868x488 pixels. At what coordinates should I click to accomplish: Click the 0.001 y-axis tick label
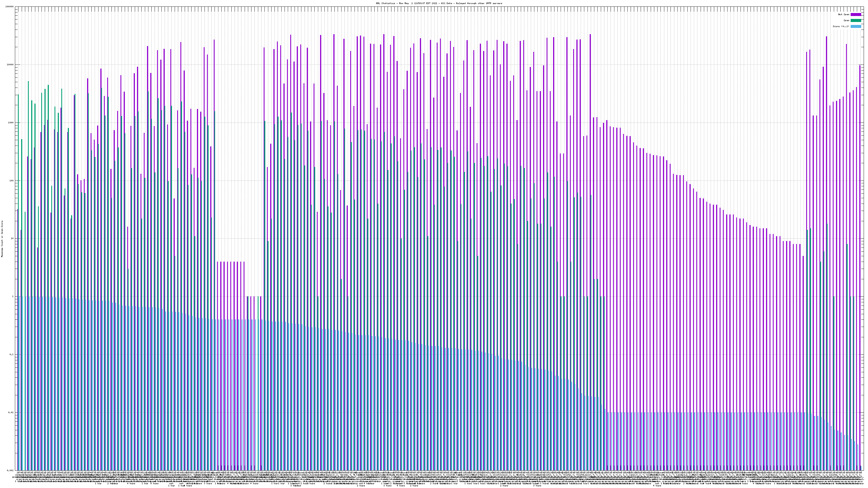pyautogui.click(x=11, y=470)
